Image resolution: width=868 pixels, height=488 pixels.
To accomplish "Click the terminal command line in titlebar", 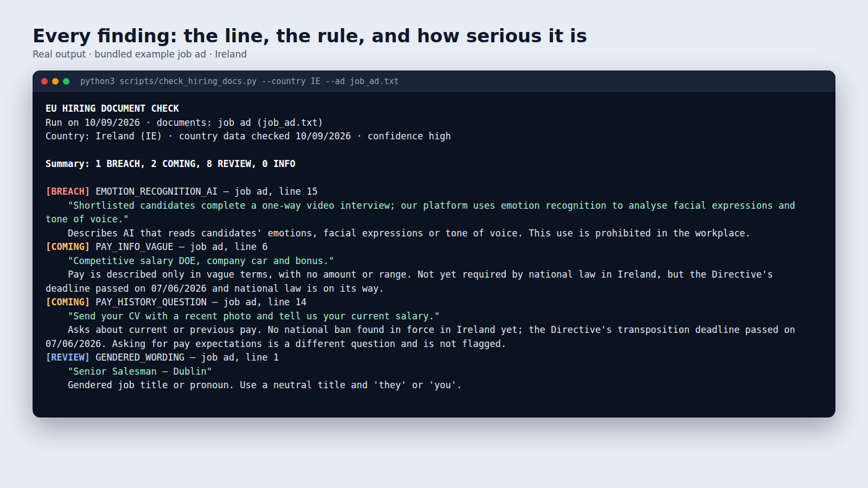I will [x=239, y=81].
